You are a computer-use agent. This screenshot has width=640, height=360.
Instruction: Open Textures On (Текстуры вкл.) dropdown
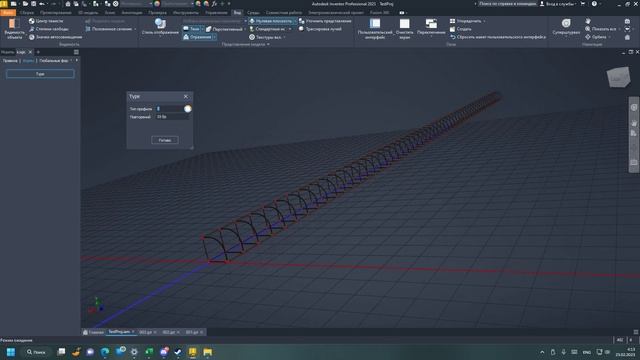[267, 37]
